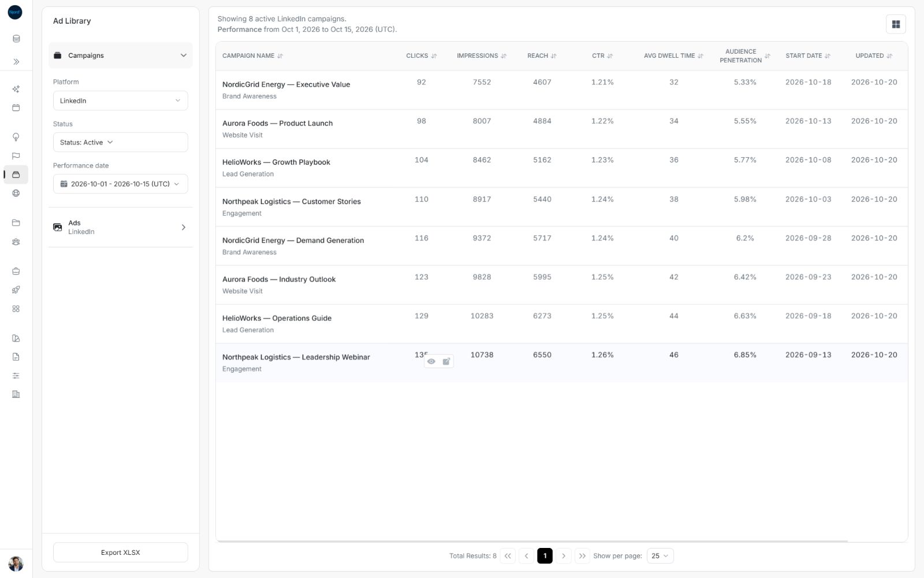
Task: Jump to last page arrow
Action: click(582, 555)
